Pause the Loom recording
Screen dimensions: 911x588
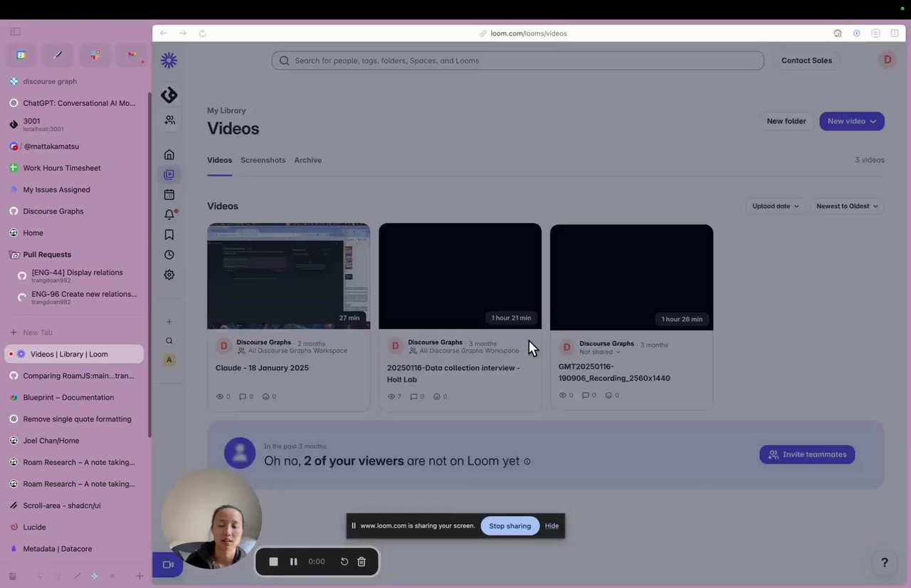(293, 562)
